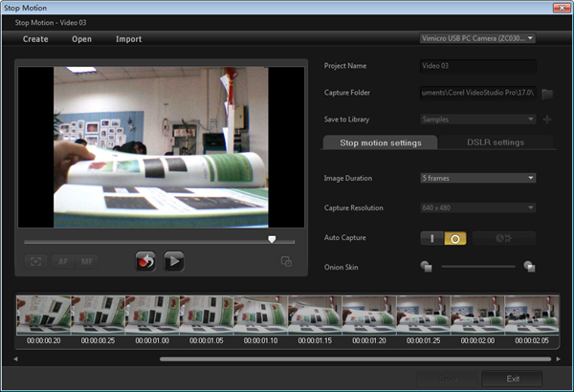Switch to DSLR settings tab
Image resolution: width=574 pixels, height=392 pixels.
point(495,142)
